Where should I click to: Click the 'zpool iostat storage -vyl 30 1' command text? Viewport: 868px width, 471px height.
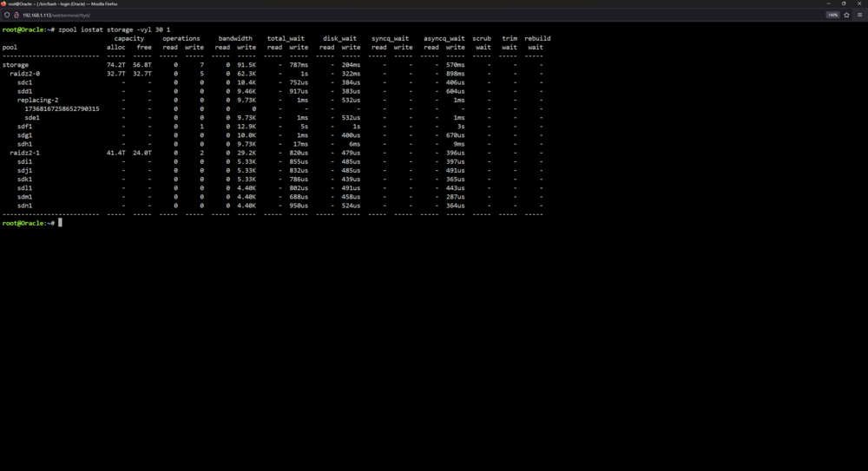click(114, 29)
